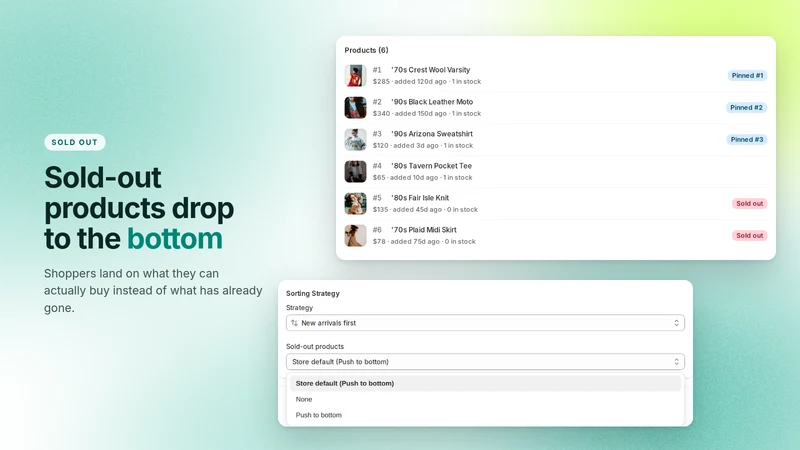The height and width of the screenshot is (450, 800).
Task: Open the '80s Fair Isle Knit thumbnail
Action: [355, 204]
